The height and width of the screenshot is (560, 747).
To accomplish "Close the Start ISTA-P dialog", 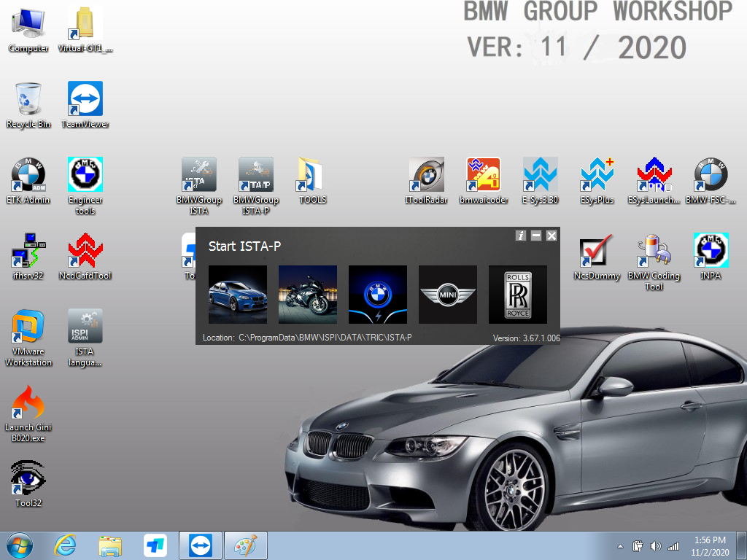I will click(551, 236).
